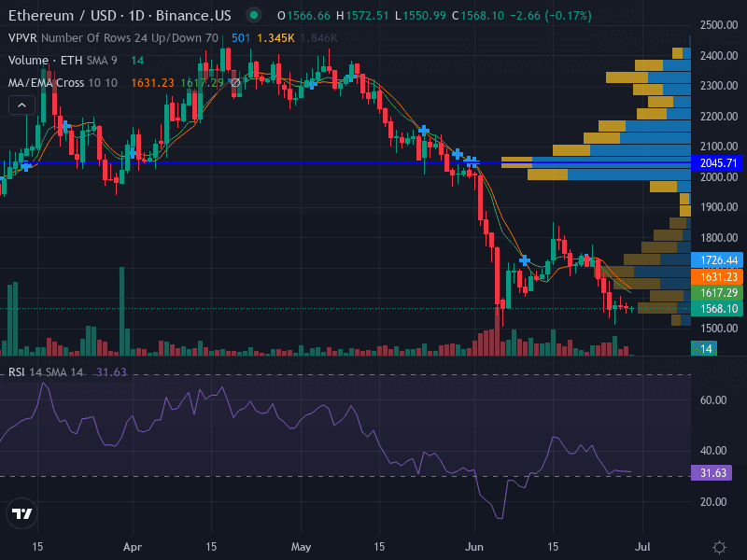Click the RSI 20.00 axis label
Image resolution: width=747 pixels, height=560 pixels.
pyautogui.click(x=713, y=502)
